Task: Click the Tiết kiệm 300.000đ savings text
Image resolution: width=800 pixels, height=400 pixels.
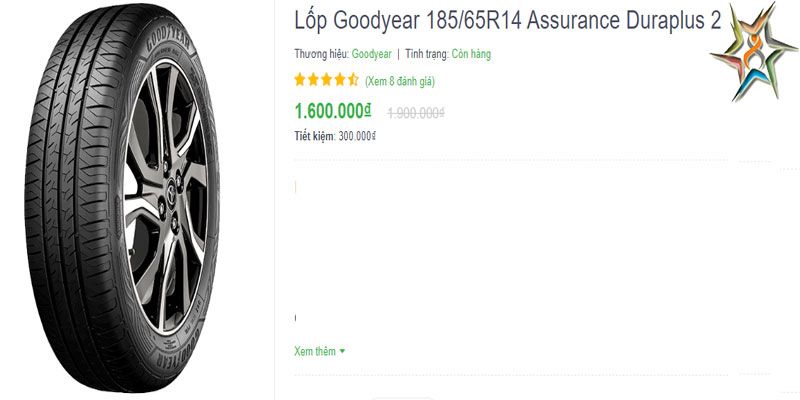Action: (335, 136)
